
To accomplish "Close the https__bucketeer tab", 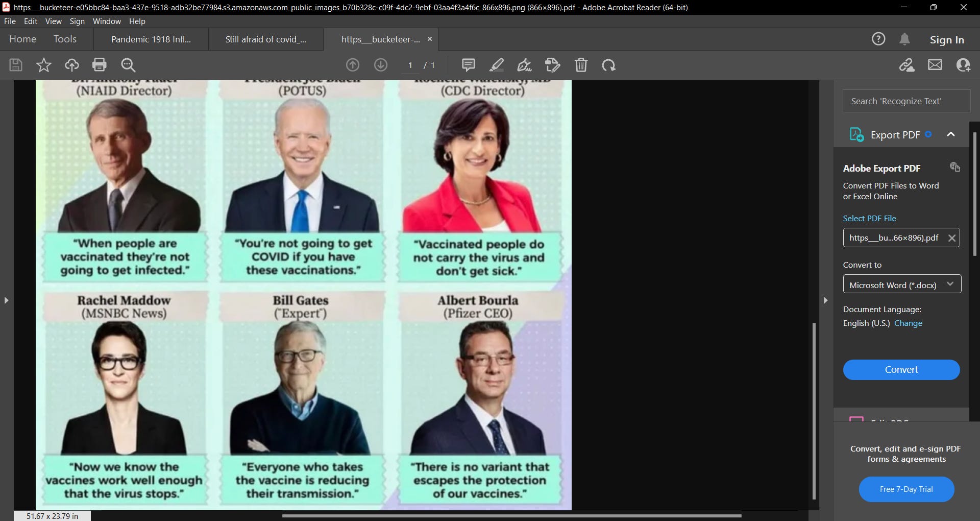I will click(430, 39).
